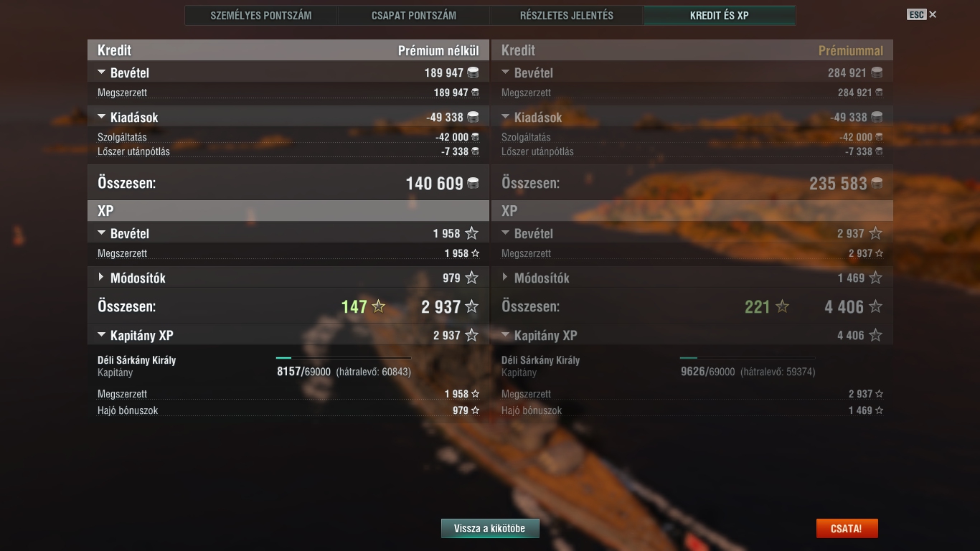Close the results screen with the ESC X icon
Screen dimensions: 980x551
[x=933, y=14]
